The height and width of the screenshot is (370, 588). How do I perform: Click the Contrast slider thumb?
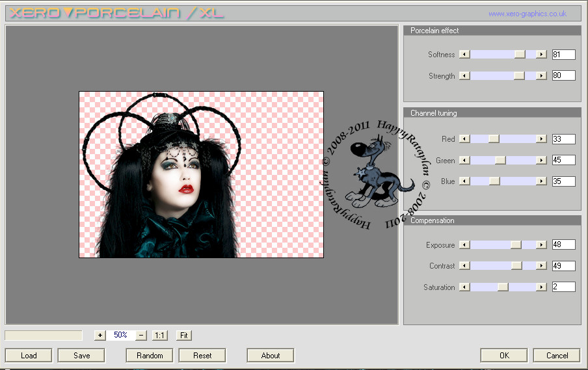tap(516, 266)
